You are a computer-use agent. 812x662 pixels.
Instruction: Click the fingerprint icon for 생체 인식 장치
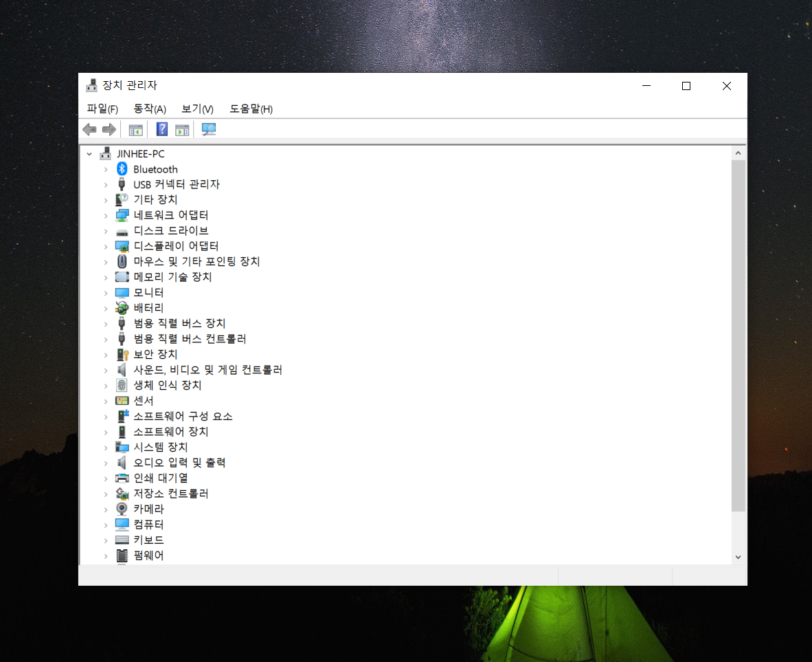point(122,385)
